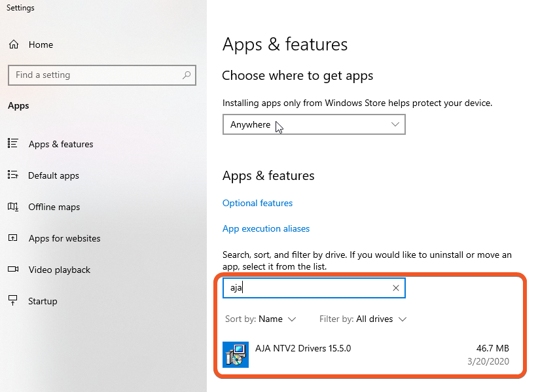Click the magnifier in Find a setting
This screenshot has width=538, height=392.
tap(187, 75)
